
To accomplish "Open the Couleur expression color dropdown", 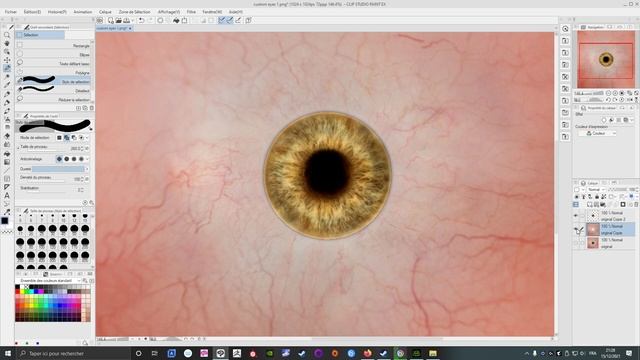I will coord(598,133).
